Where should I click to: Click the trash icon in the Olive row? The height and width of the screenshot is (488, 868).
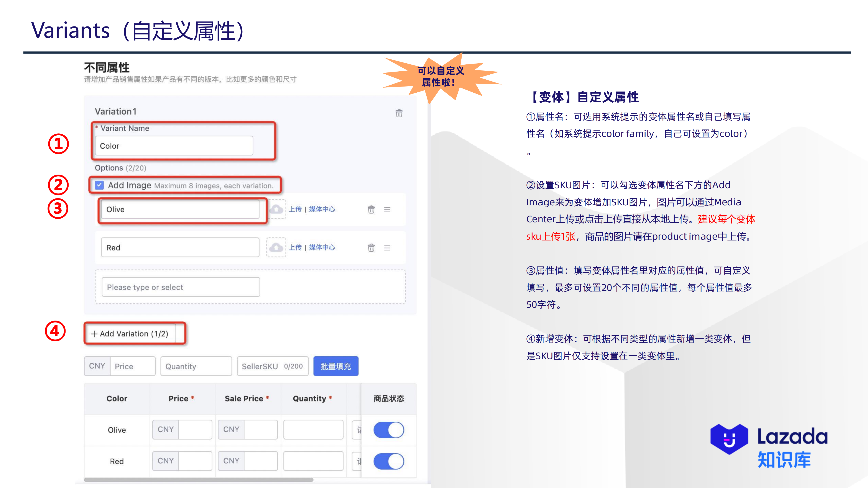click(371, 210)
